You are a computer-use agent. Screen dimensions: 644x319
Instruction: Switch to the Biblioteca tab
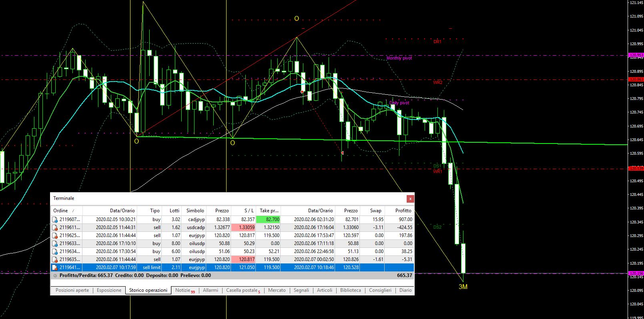pos(351,290)
